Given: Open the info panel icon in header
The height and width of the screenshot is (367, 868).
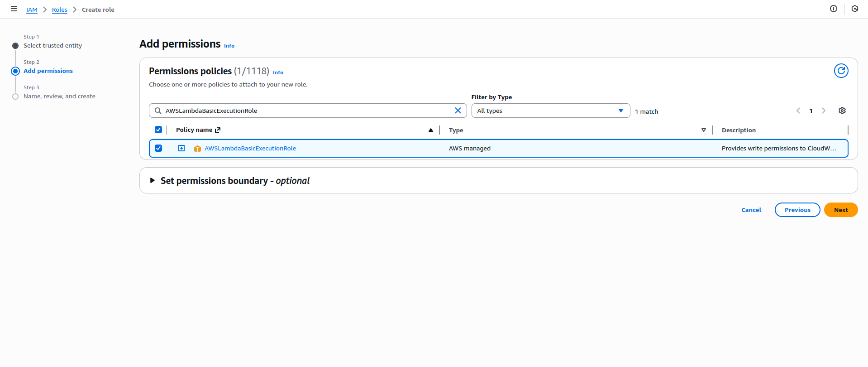Looking at the screenshot, I should coord(834,9).
